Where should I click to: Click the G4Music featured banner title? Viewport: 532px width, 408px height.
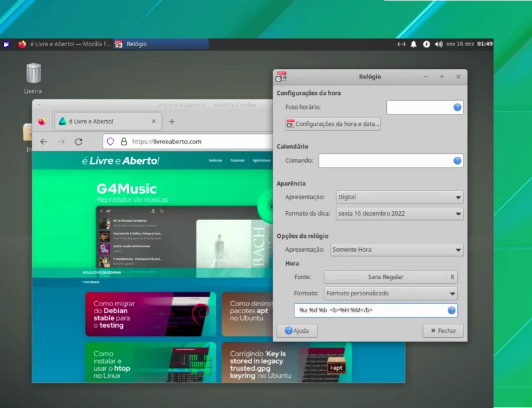(127, 189)
